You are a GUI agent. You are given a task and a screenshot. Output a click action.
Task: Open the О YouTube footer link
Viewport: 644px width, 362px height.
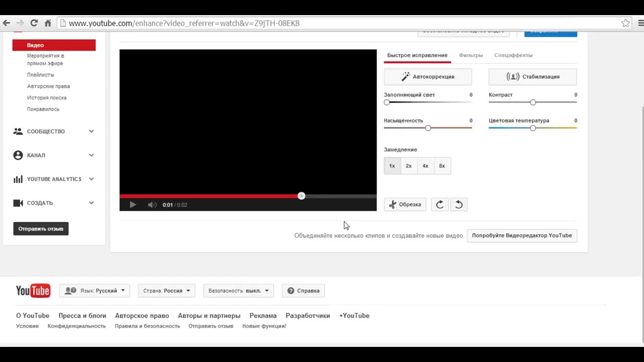[33, 316]
